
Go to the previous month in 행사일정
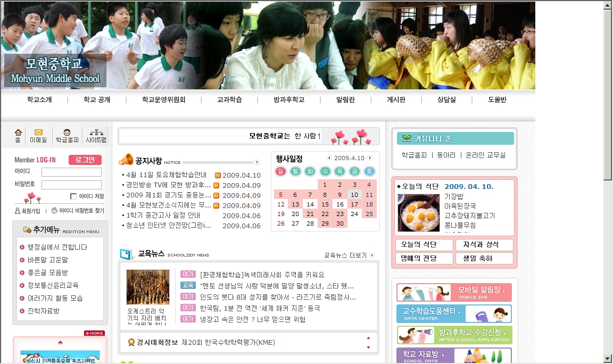pyautogui.click(x=329, y=158)
